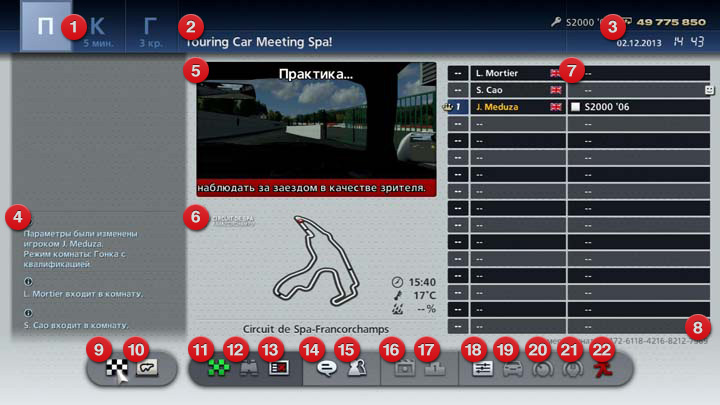Click the car selection icon

pyautogui.click(x=509, y=368)
